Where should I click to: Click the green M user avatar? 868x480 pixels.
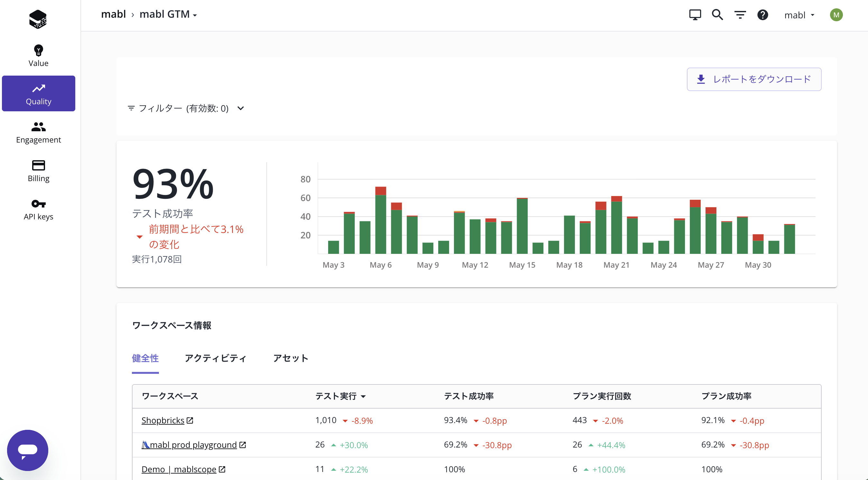836,15
